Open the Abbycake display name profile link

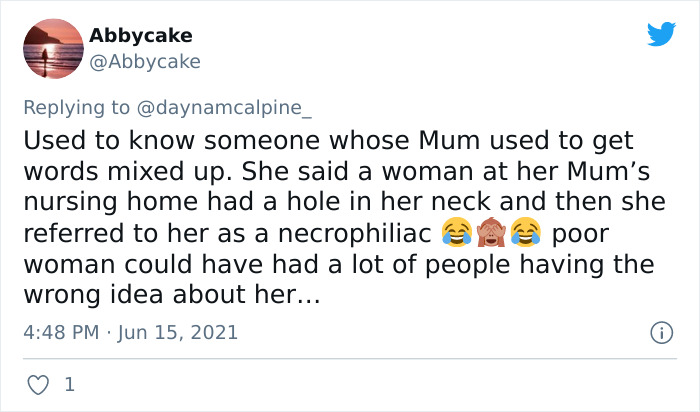click(140, 36)
